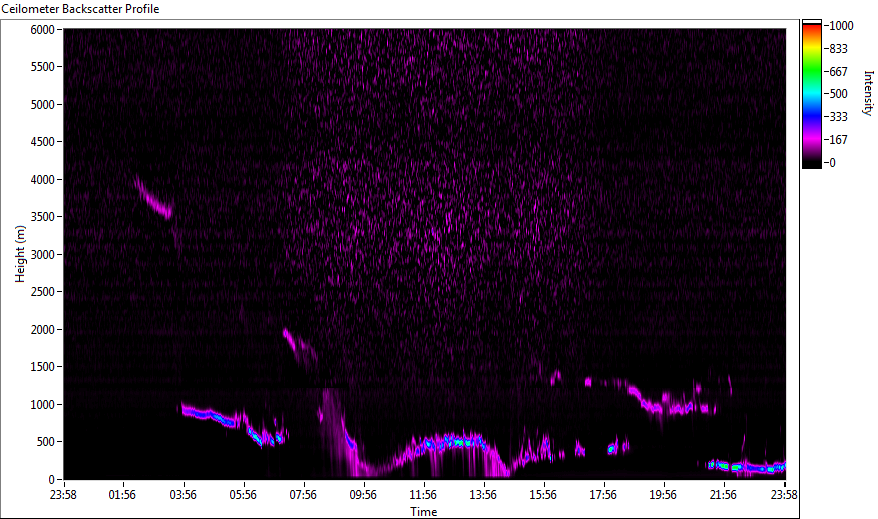
Task: Click the 09:56 time axis label
Action: (363, 495)
